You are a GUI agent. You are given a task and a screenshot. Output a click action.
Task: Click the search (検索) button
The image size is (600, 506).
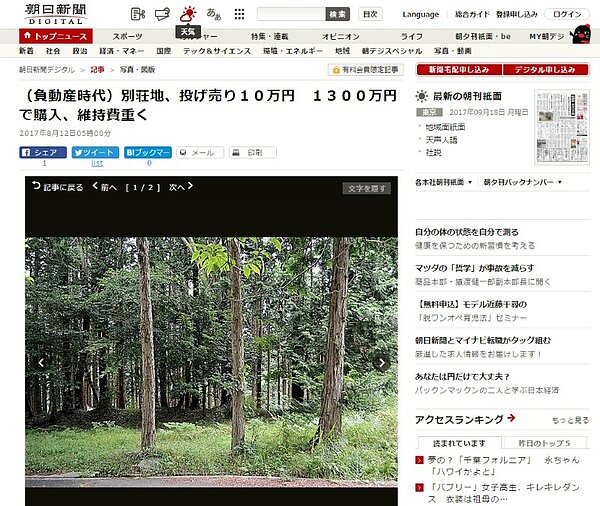338,14
